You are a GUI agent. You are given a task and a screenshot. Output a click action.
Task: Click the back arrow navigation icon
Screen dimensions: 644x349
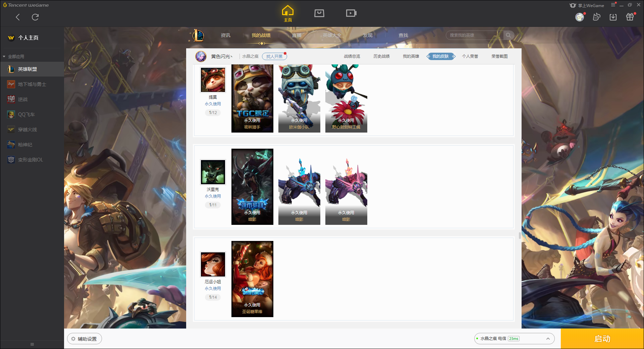pyautogui.click(x=18, y=17)
